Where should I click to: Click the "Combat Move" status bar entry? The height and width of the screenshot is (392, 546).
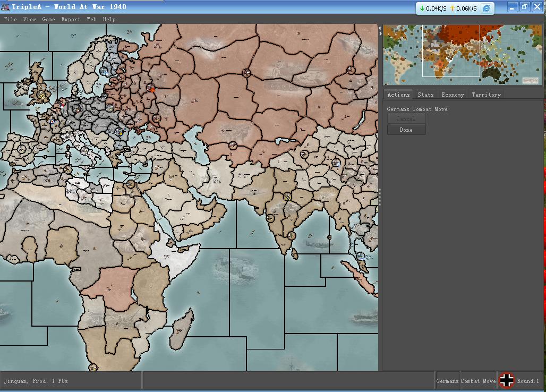coord(478,381)
